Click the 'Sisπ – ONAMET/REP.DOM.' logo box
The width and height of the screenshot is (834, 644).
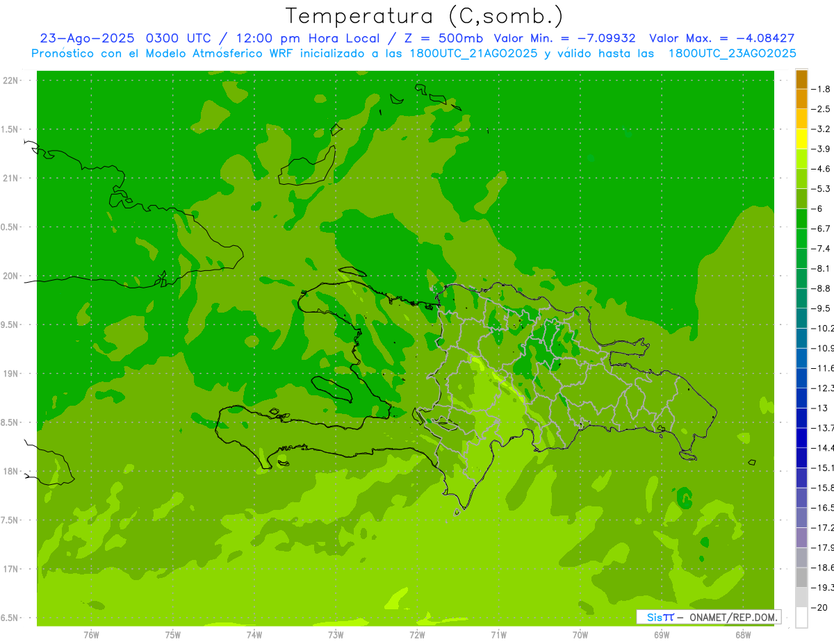point(709,617)
